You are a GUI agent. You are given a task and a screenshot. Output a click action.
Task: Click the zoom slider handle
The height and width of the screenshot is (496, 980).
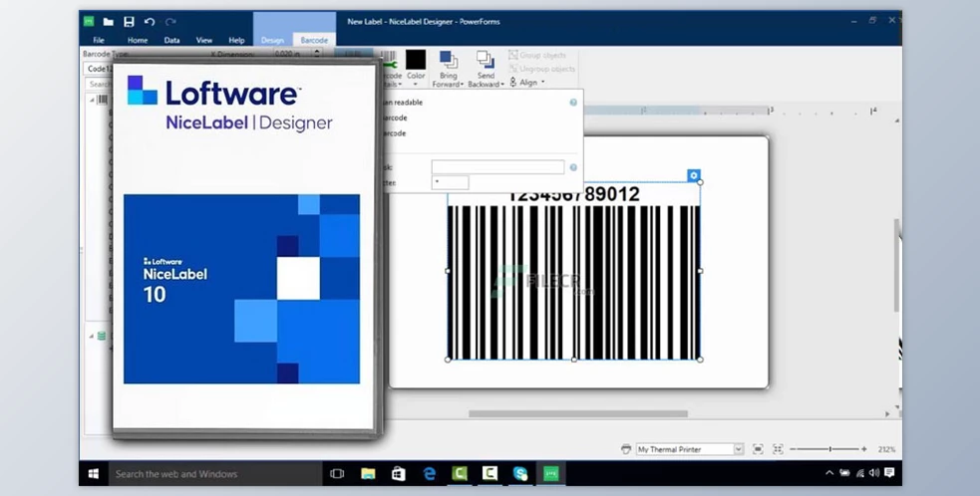coord(830,449)
